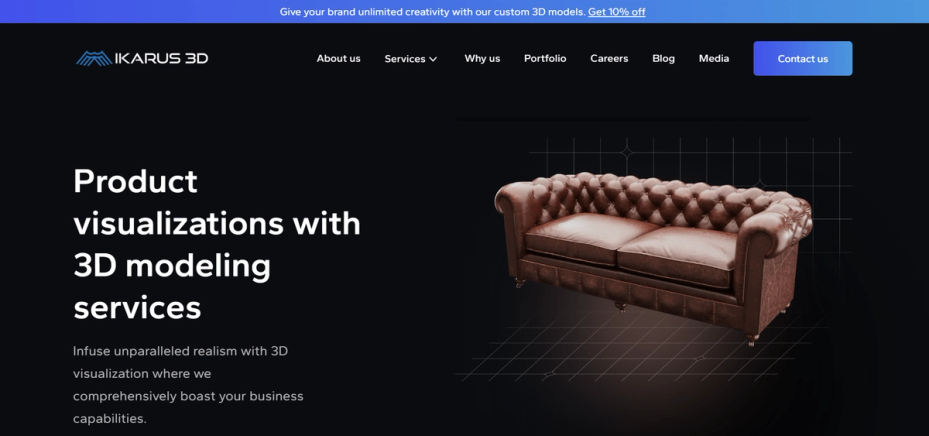Click the Infuse unparalleled realism paragraph

tap(188, 384)
